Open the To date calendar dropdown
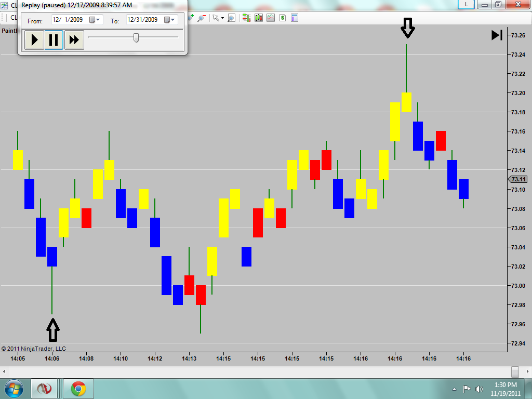 170,20
